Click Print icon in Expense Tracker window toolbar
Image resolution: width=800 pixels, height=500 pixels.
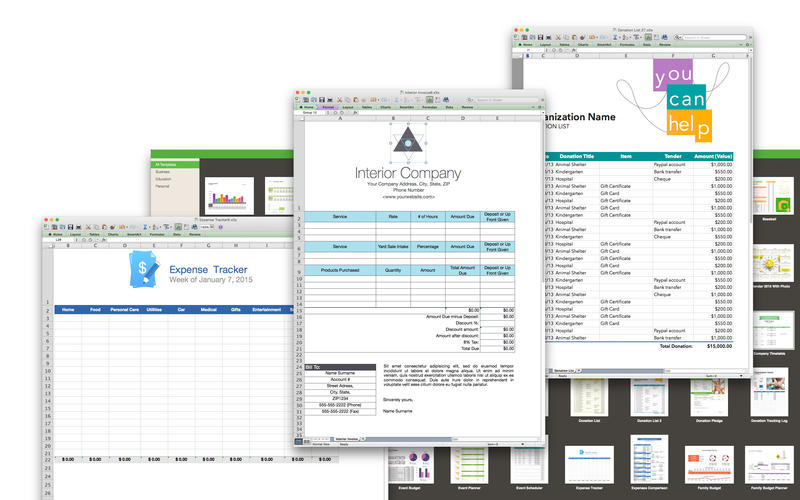pyautogui.click(x=79, y=227)
